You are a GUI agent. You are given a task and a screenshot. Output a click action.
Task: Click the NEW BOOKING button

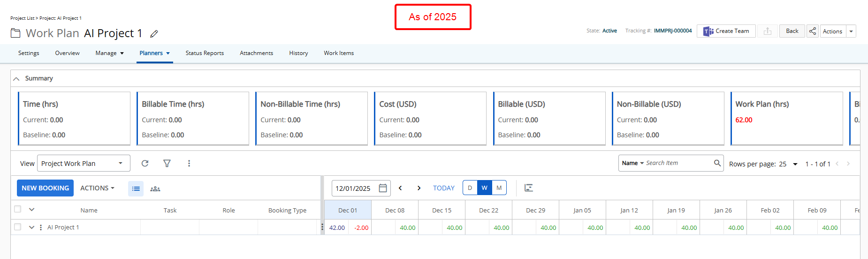(45, 188)
